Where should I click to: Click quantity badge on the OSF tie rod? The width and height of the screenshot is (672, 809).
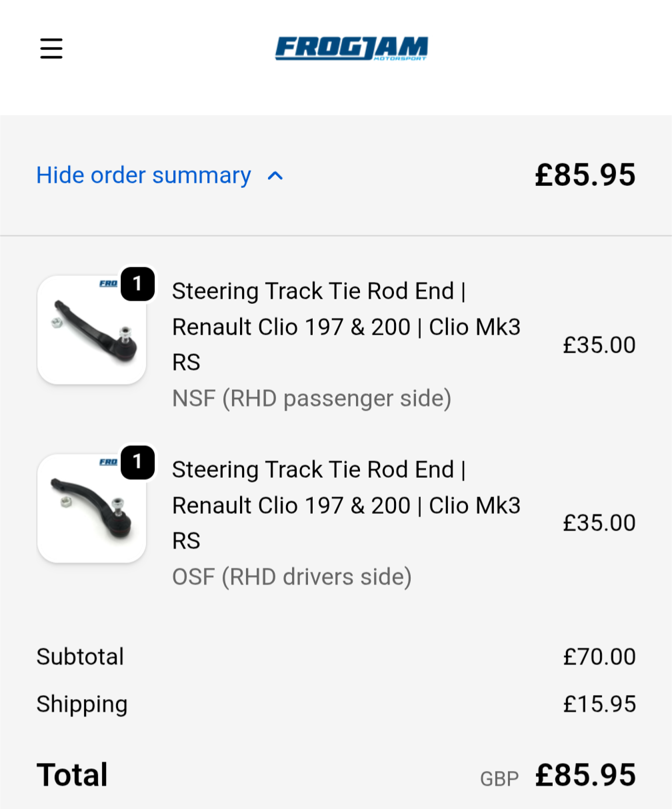(x=138, y=462)
